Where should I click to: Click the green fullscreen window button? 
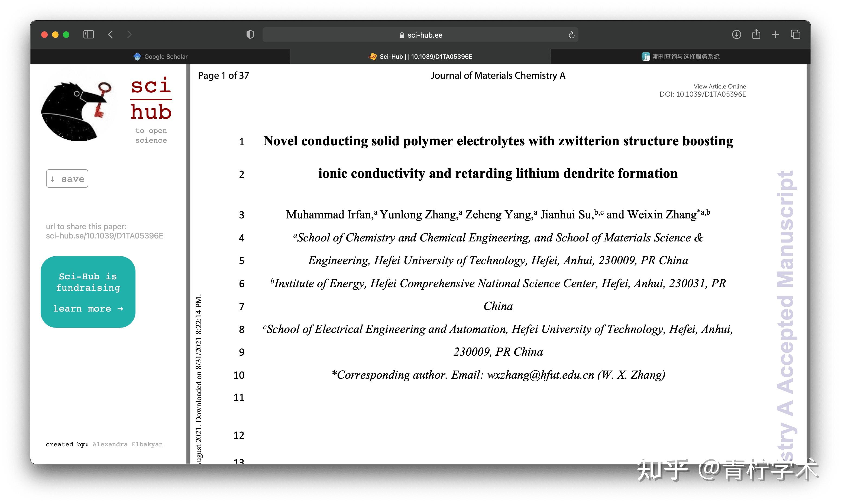click(66, 34)
